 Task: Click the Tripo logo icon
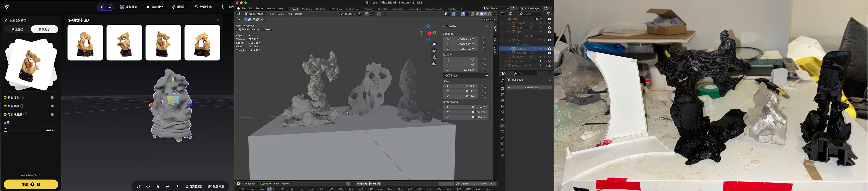pyautogui.click(x=7, y=7)
